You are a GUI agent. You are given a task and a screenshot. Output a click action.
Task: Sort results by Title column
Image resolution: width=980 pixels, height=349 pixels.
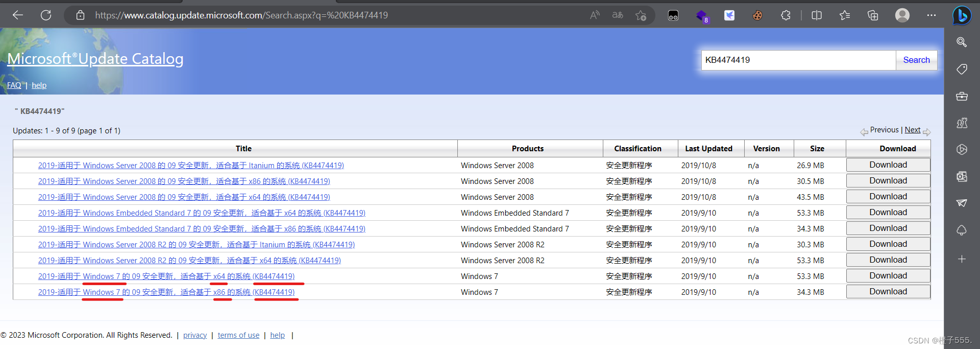pyautogui.click(x=243, y=149)
